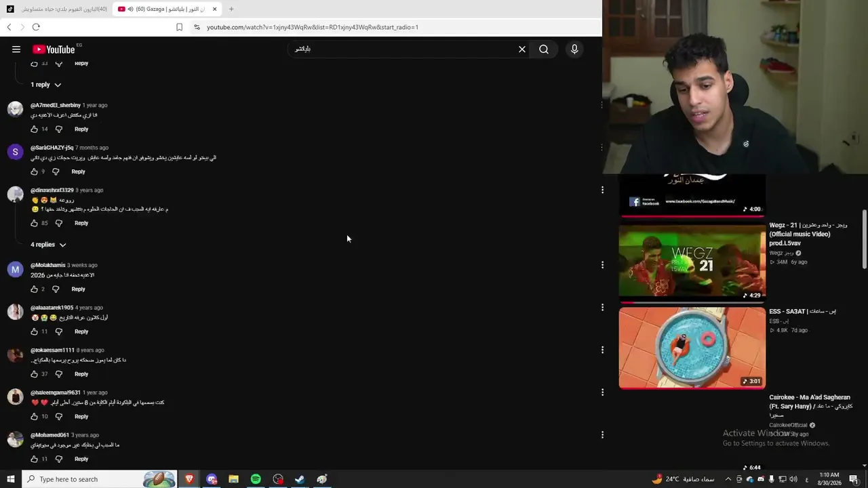Like the comment by @tokaessam1111
Image resolution: width=868 pixels, height=488 pixels.
point(35,374)
